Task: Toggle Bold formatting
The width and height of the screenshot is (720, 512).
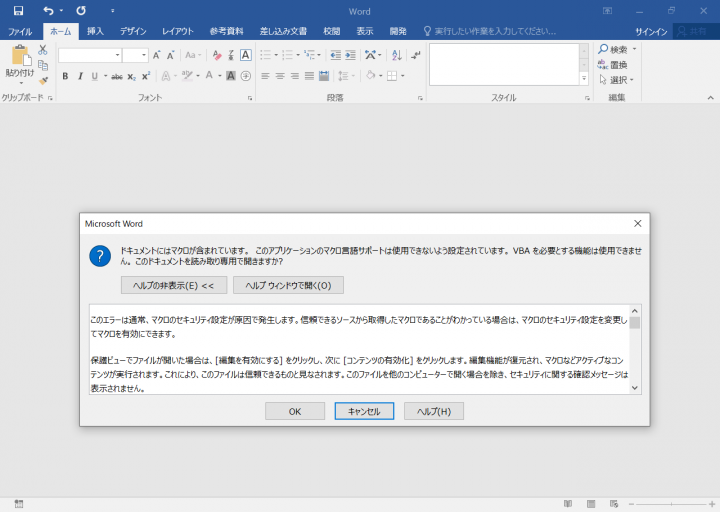Action: click(65, 76)
